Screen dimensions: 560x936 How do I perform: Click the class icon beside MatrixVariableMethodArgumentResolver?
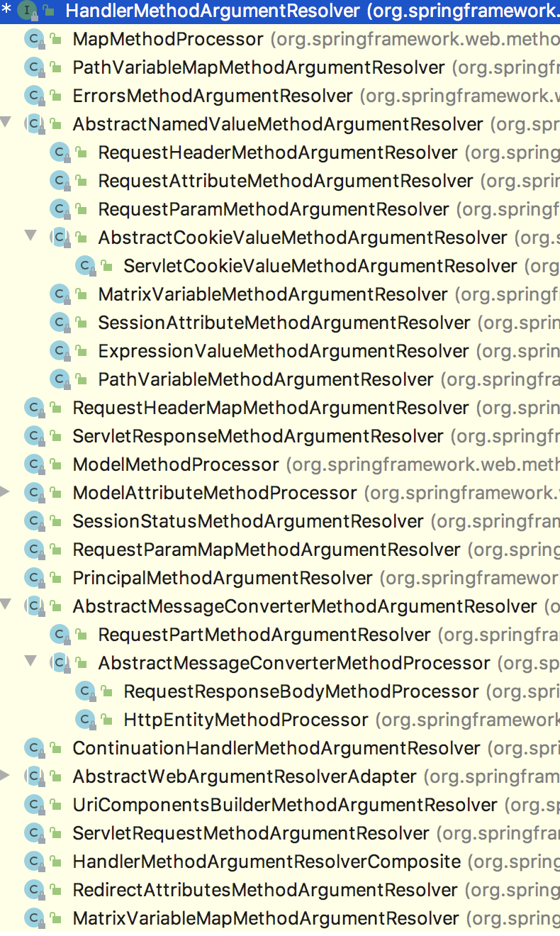click(x=60, y=294)
